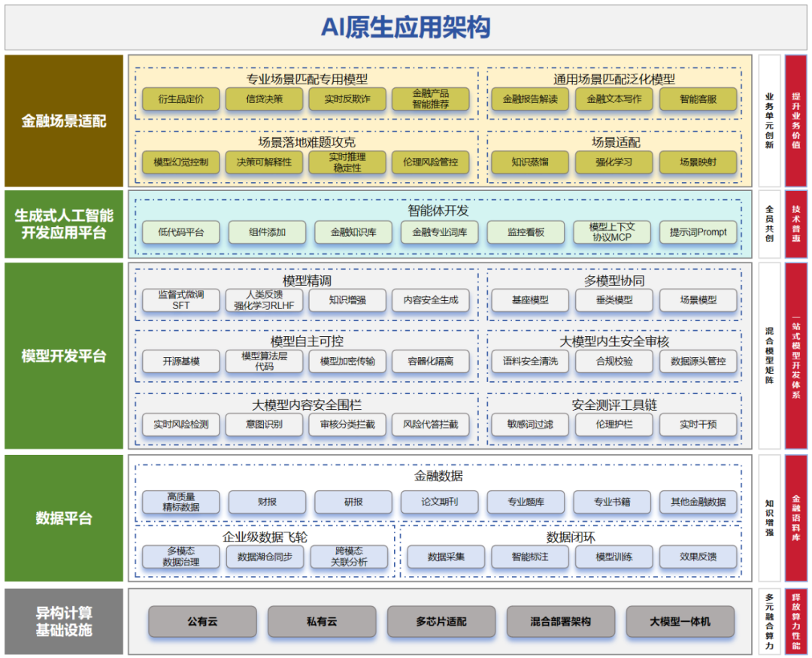Click the 意图识别 box

point(264,424)
